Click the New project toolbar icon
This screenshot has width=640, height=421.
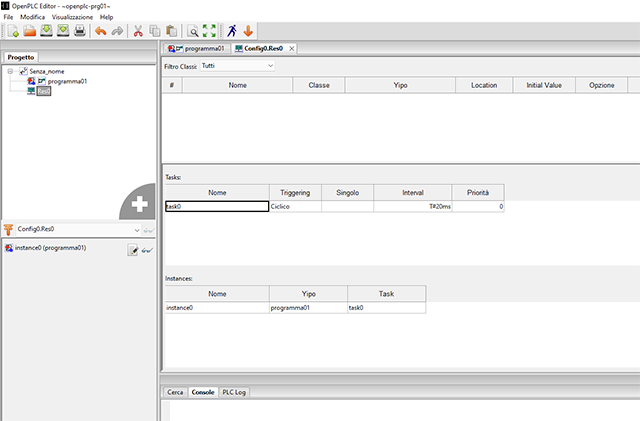click(11, 32)
